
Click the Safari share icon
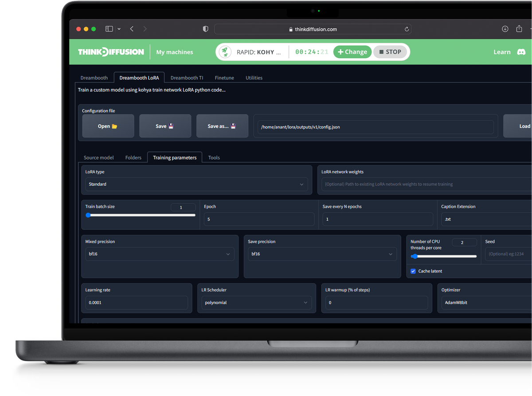point(519,29)
